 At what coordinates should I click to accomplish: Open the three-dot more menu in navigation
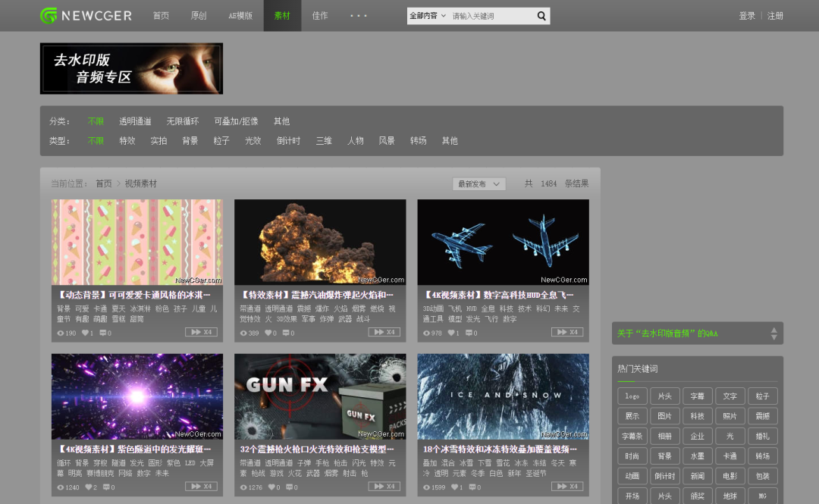pos(359,16)
